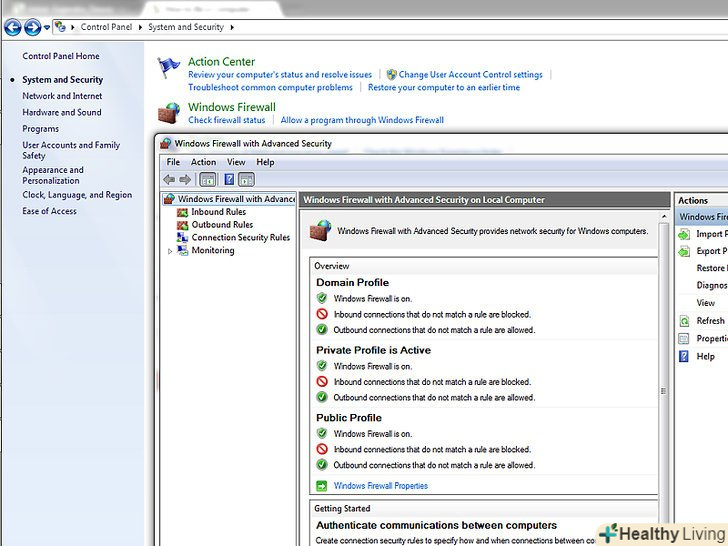The width and height of the screenshot is (728, 546).
Task: Open the View menu
Action: tap(236, 162)
